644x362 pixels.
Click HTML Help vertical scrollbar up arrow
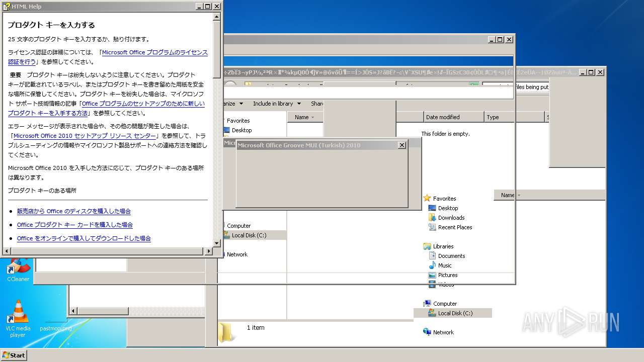(217, 17)
